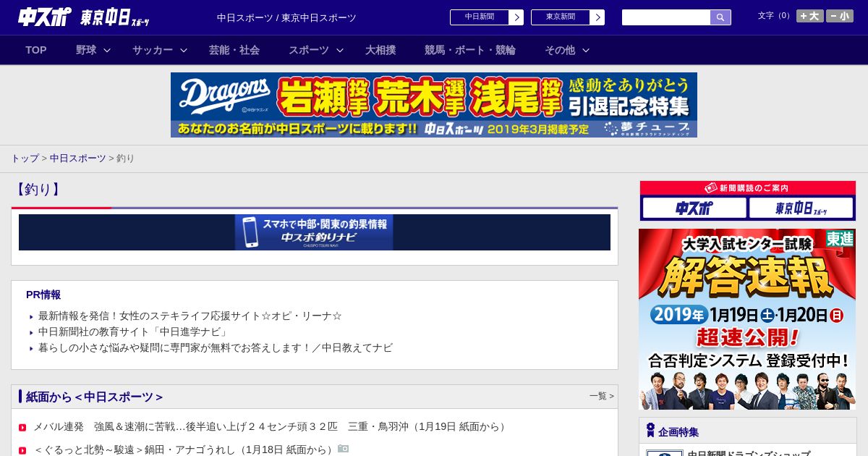Open the 競馬・ボート・競輪 menu item
The image size is (868, 456).
tap(470, 50)
